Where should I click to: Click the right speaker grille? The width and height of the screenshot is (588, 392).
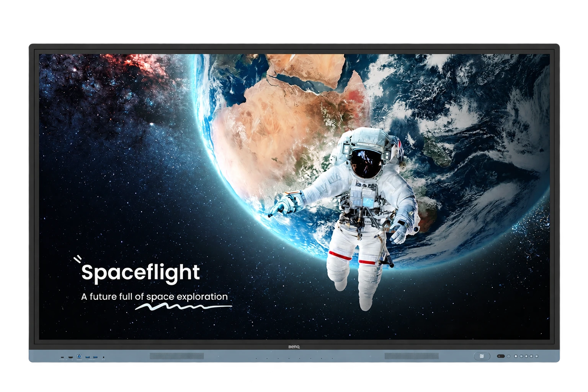tap(412, 356)
